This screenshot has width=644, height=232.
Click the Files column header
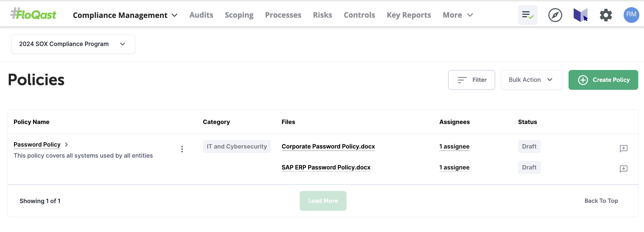(288, 122)
